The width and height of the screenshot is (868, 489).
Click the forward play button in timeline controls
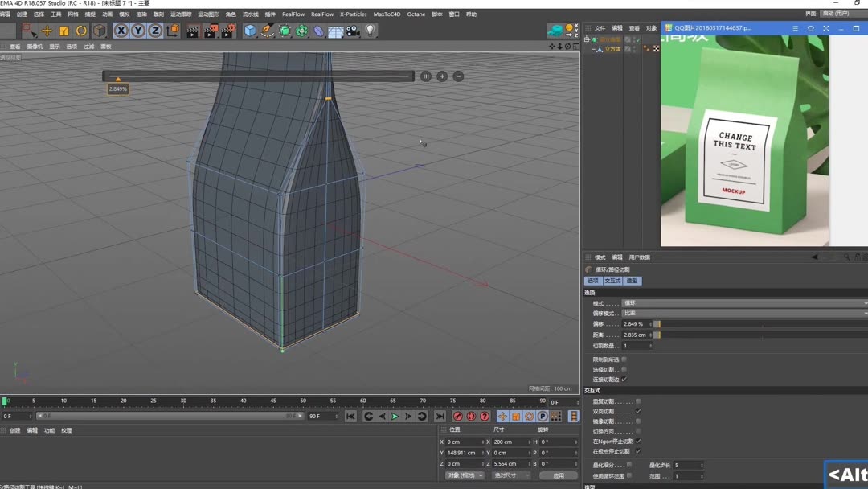[393, 416]
